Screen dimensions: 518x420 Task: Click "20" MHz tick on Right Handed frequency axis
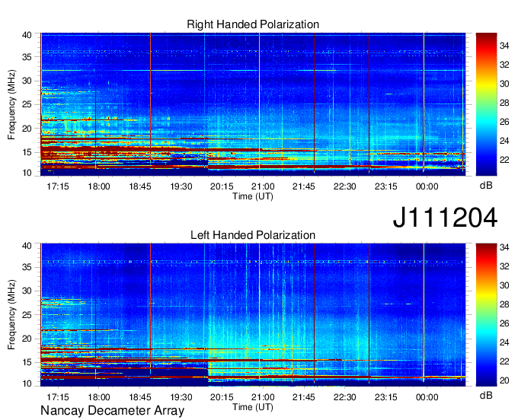27,129
